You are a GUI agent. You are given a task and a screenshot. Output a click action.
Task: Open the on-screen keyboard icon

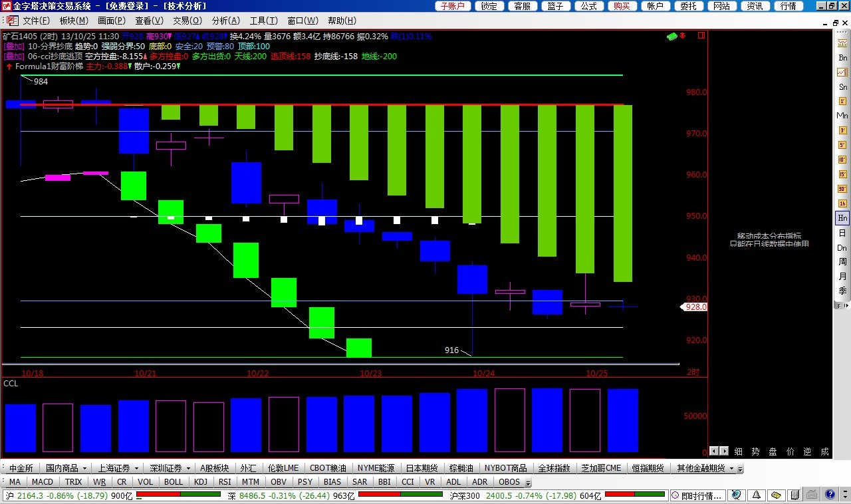(811, 495)
